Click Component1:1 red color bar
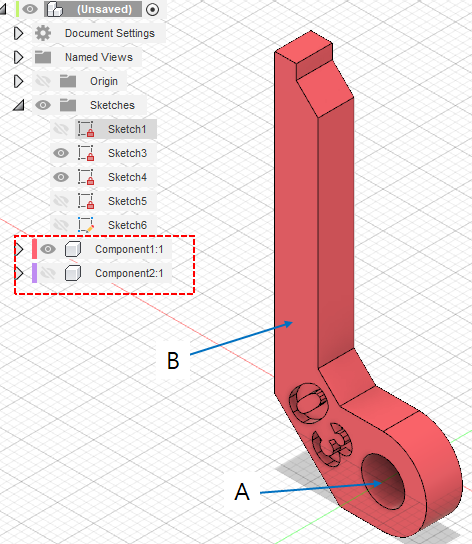The width and height of the screenshot is (472, 544). click(34, 249)
